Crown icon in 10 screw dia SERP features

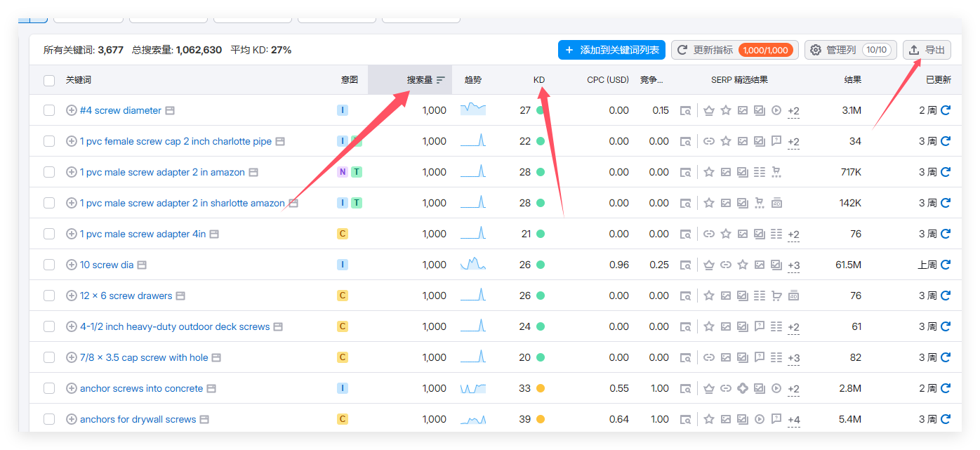click(709, 265)
